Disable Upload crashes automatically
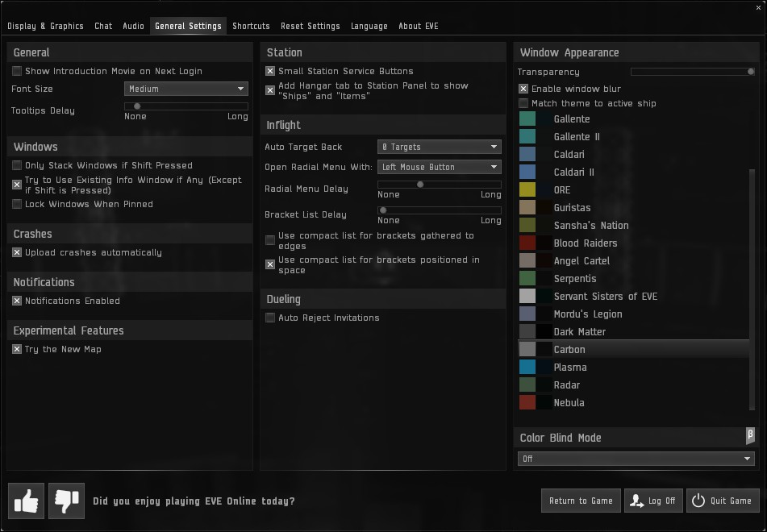The height and width of the screenshot is (532, 767). 17,252
